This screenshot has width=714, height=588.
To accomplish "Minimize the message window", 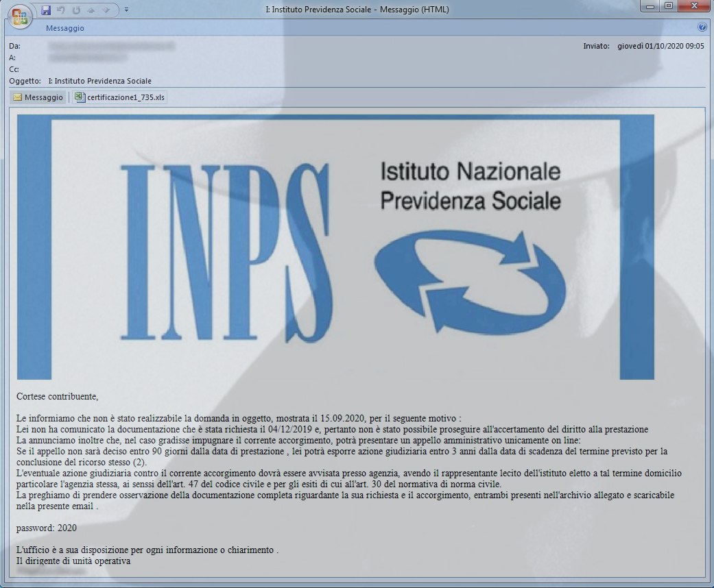I will 650,6.
